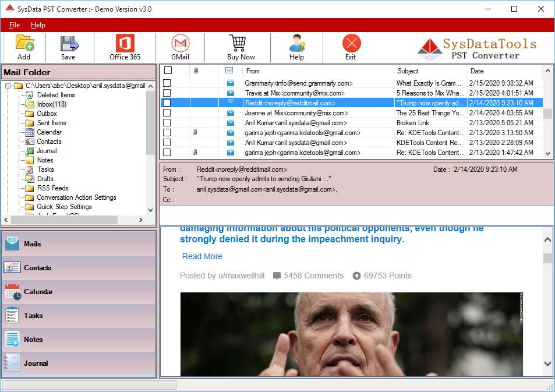Check the Broken Link email checkbox
The height and width of the screenshot is (392, 555).
pyautogui.click(x=167, y=123)
